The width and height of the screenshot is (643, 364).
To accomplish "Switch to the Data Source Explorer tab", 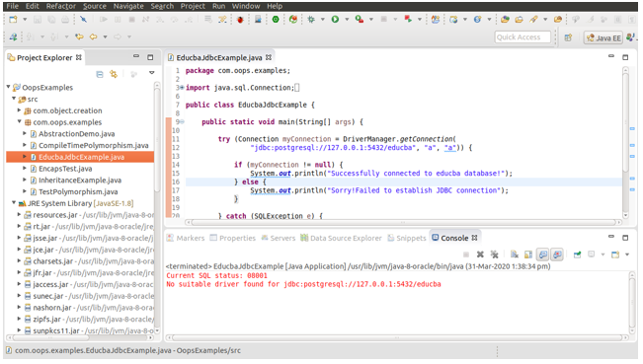I will point(341,239).
